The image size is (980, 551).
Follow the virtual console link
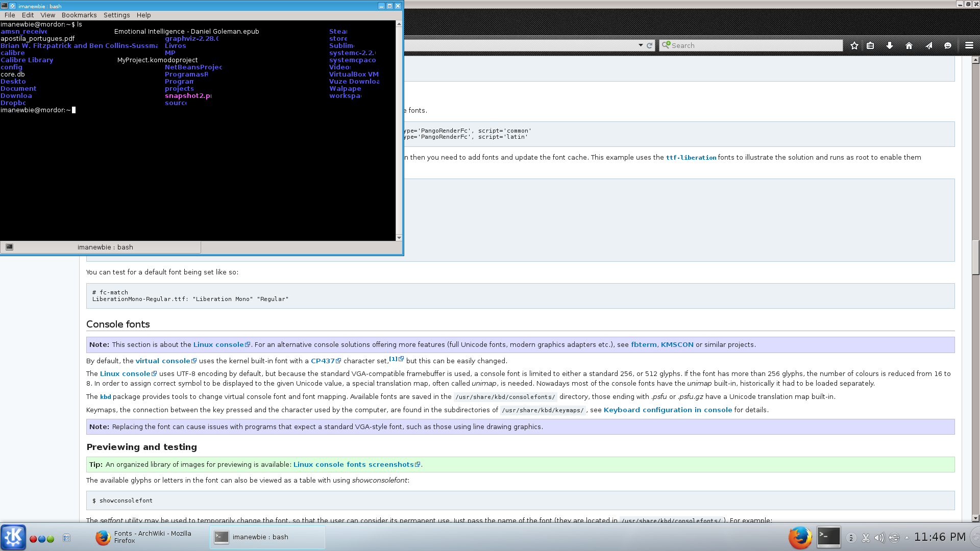[x=166, y=361]
